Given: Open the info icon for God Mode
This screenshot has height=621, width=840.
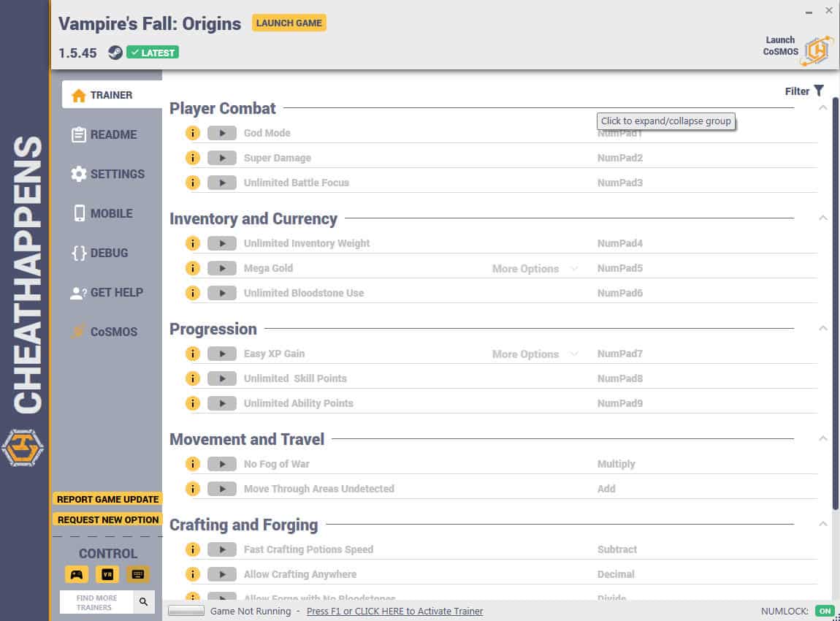Looking at the screenshot, I should coord(192,133).
